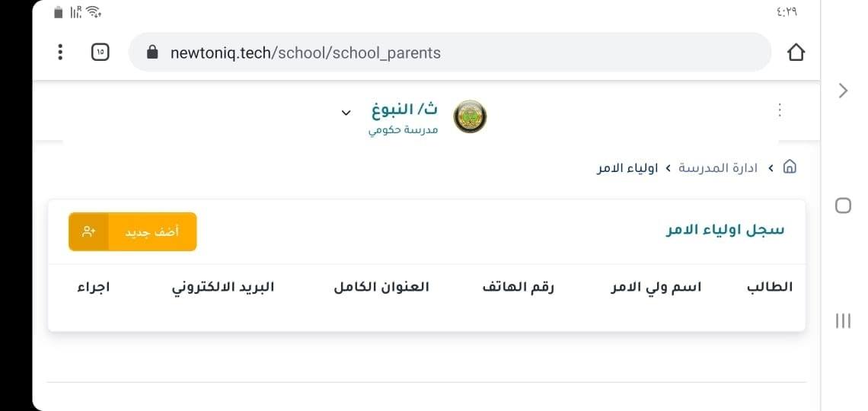The width and height of the screenshot is (868, 411).
Task: Click the البريد الالكتروني column header
Action: 222,288
